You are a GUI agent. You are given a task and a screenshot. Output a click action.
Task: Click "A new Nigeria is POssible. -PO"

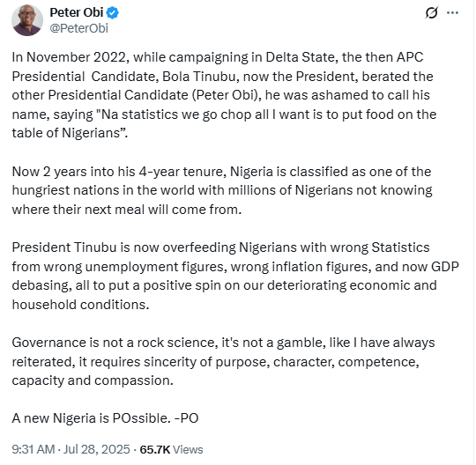tap(105, 418)
